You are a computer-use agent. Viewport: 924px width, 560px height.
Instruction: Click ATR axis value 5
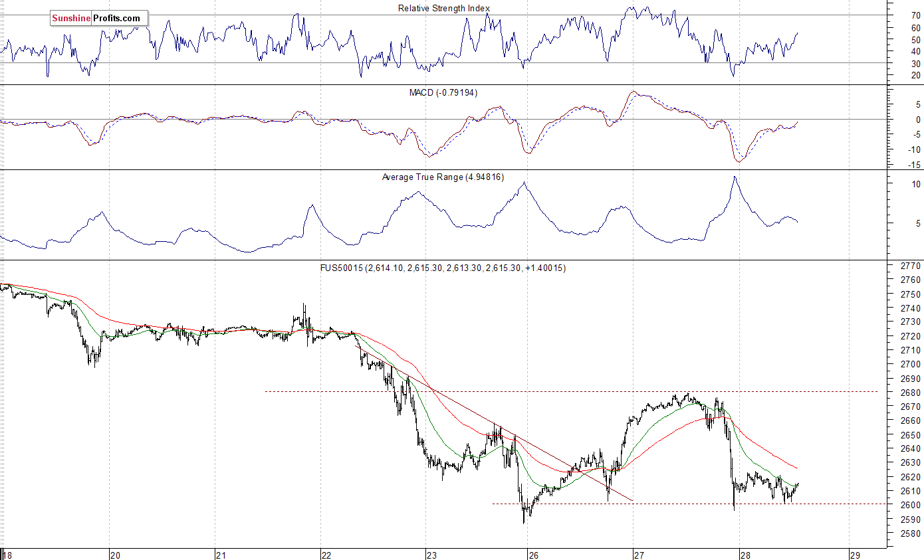coord(918,224)
